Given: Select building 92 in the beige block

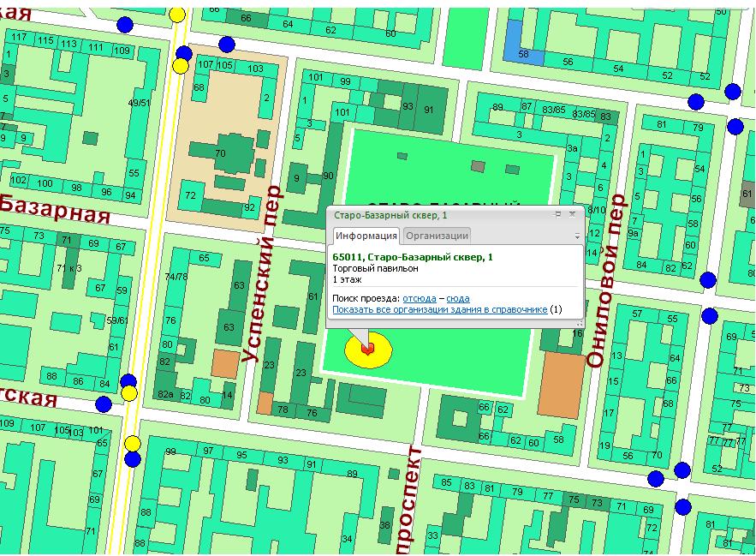Looking at the screenshot, I should [249, 204].
